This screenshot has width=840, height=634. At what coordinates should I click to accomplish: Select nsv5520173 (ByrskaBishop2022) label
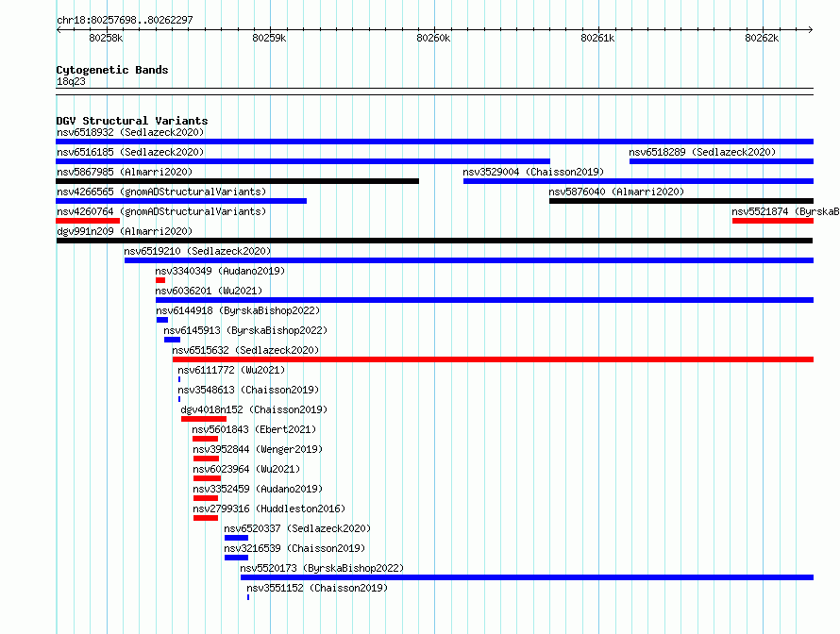322,568
